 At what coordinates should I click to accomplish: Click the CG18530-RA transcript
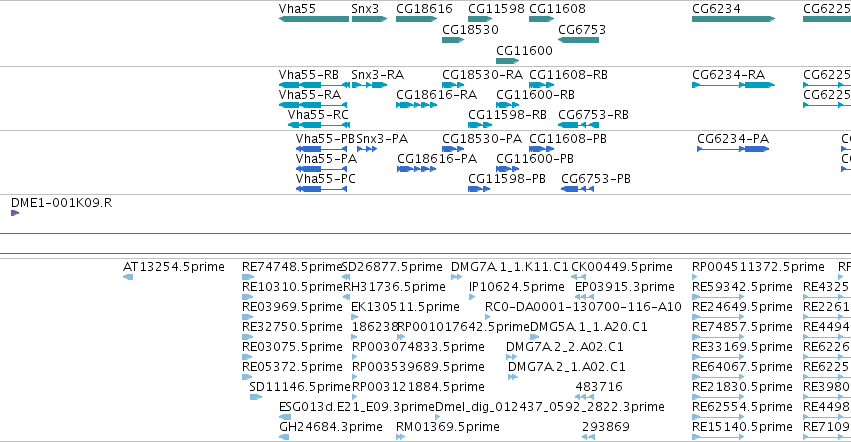pyautogui.click(x=453, y=85)
